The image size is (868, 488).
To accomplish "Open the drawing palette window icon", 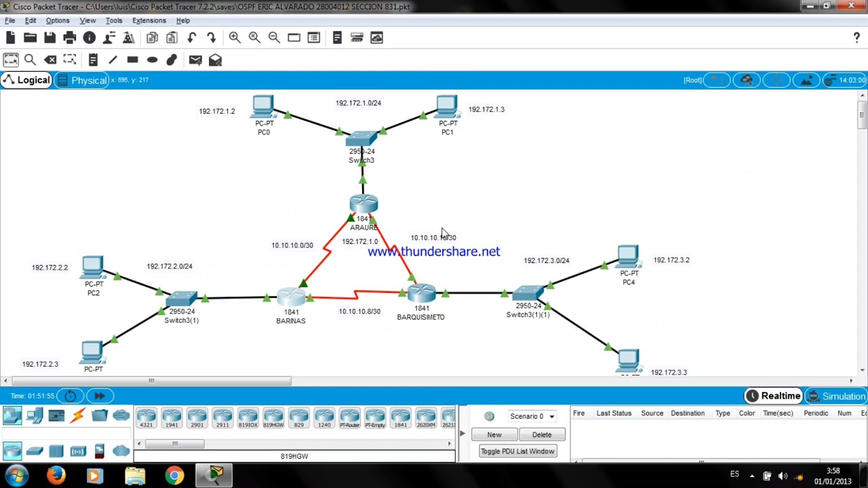I will click(x=294, y=37).
